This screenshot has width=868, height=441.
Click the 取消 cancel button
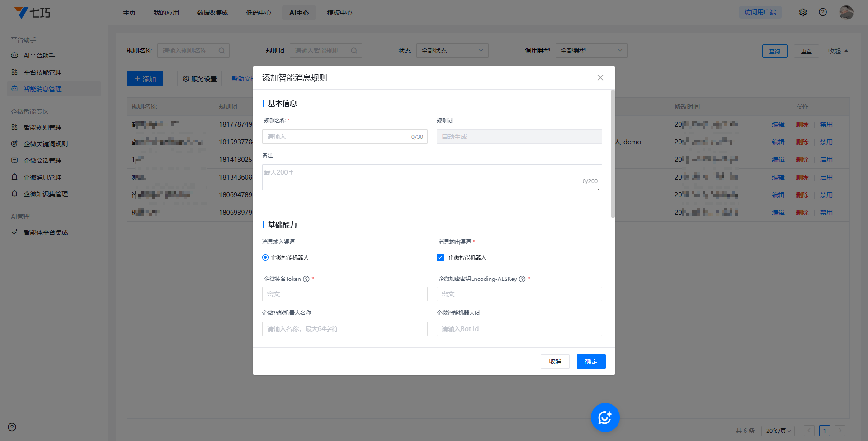point(555,361)
